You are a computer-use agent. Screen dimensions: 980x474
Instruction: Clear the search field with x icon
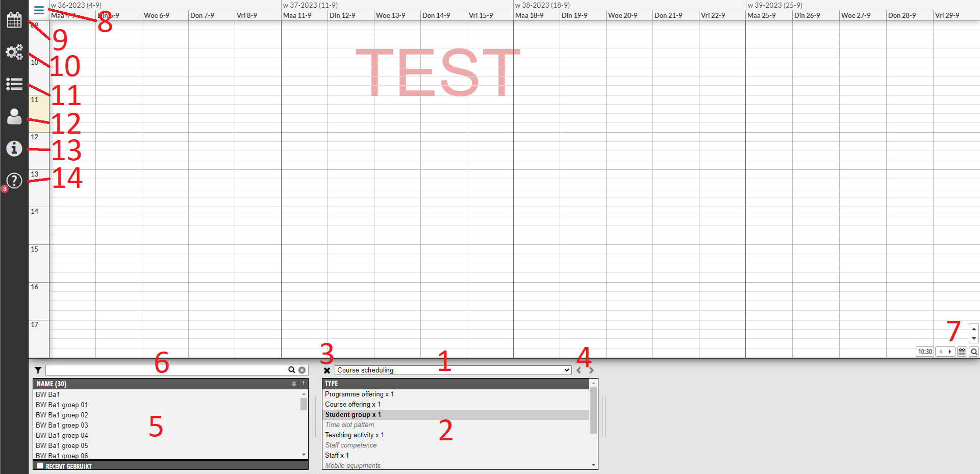point(302,370)
